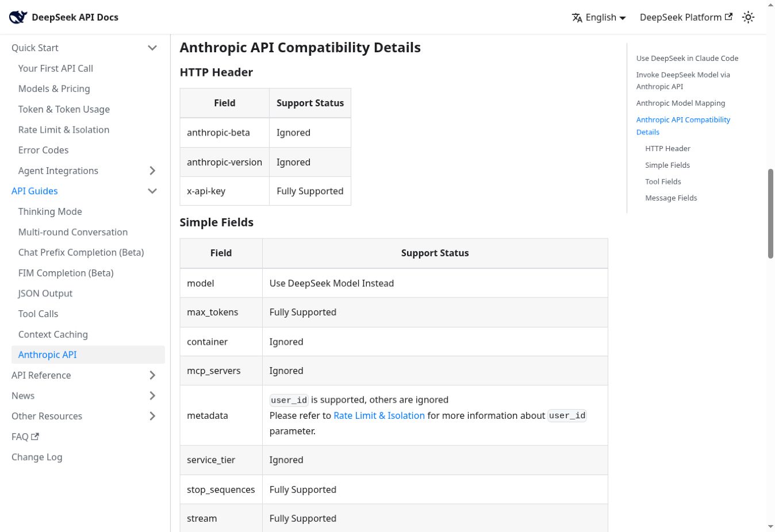
Task: Click the model field cell
Action: click(221, 283)
